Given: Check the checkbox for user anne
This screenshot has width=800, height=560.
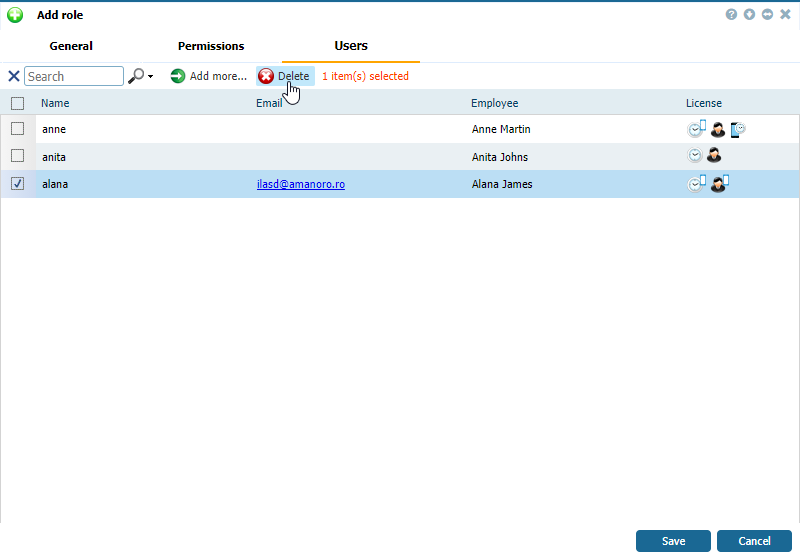Looking at the screenshot, I should (x=17, y=129).
